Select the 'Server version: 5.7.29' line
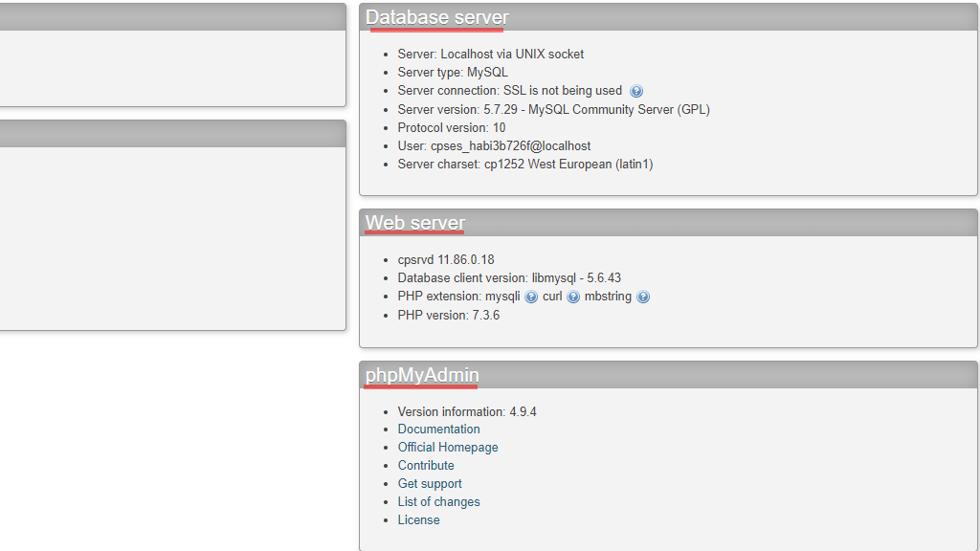The image size is (980, 551). (554, 109)
